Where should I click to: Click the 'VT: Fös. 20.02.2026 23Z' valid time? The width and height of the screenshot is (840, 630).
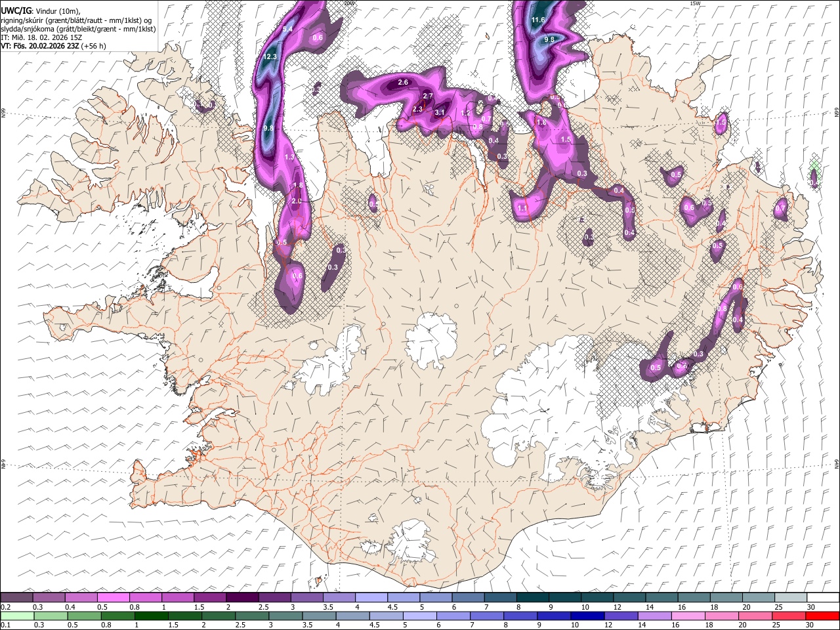[x=40, y=46]
